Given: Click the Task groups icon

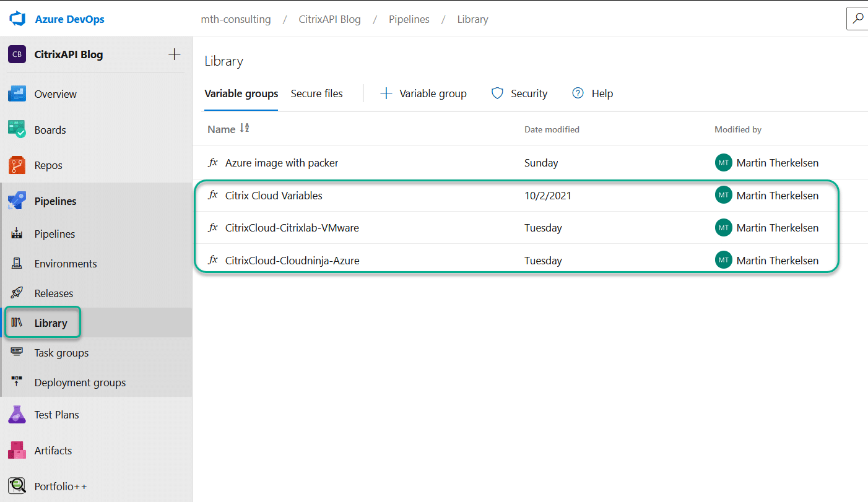Looking at the screenshot, I should click(x=17, y=353).
